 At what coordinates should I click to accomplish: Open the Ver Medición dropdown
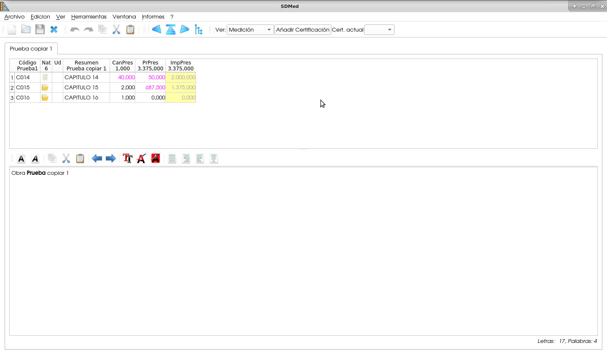[250, 29]
